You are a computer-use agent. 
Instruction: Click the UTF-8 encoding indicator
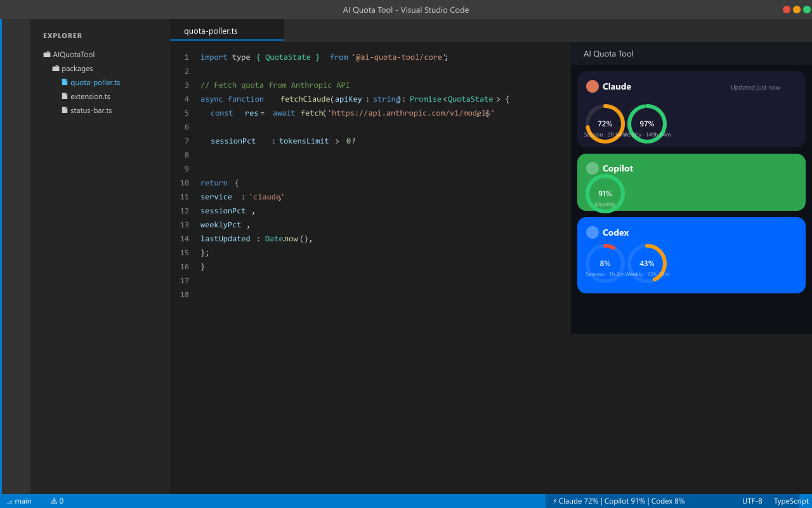click(x=752, y=501)
